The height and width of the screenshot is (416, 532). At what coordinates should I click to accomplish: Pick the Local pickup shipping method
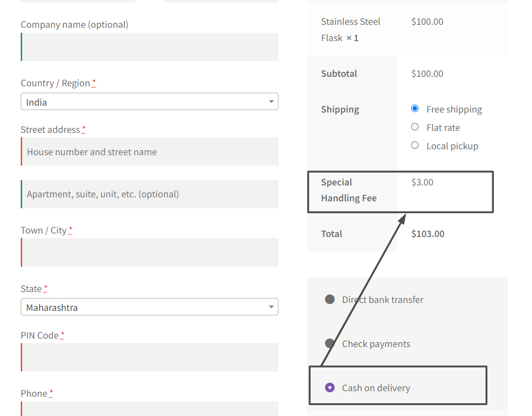(x=415, y=145)
